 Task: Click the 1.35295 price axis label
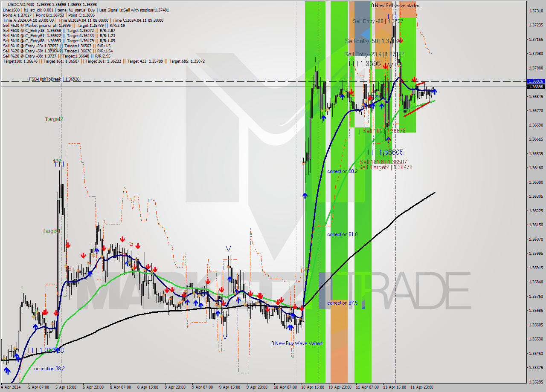tap(535, 382)
